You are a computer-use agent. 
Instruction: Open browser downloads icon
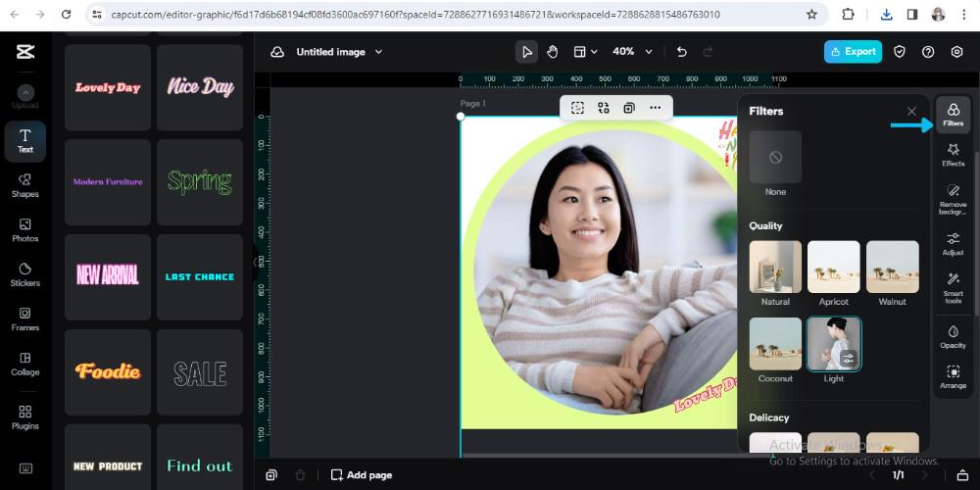pos(886,15)
